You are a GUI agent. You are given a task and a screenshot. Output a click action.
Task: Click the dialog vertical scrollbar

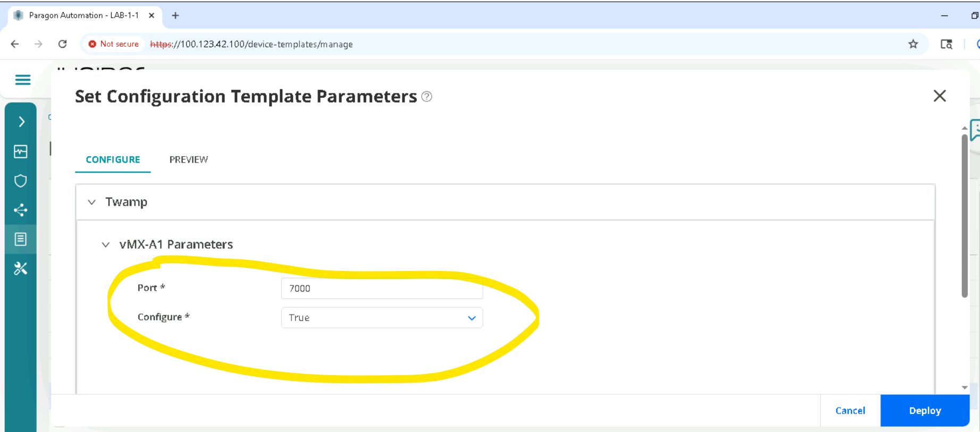(964, 215)
